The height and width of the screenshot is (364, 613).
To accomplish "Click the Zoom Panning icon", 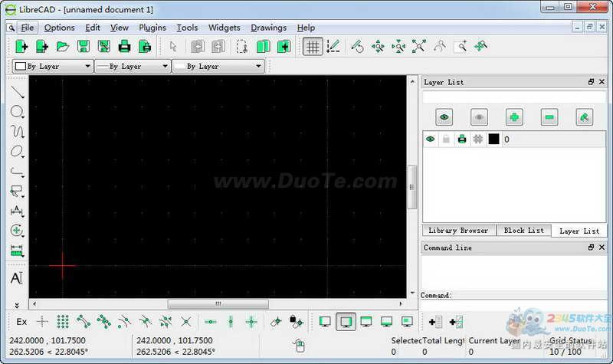I will (481, 47).
